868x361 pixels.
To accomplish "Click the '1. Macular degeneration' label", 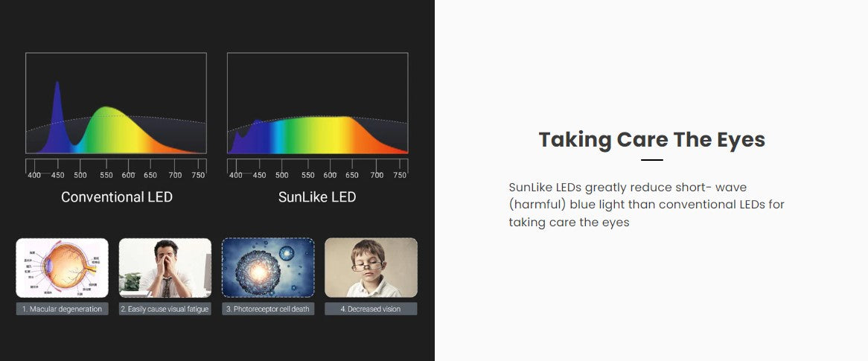I will 62,309.
